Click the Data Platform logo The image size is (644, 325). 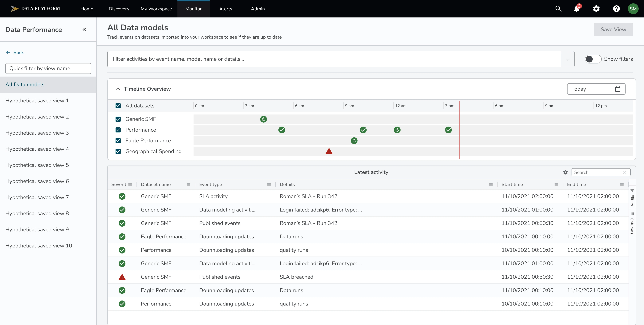(35, 9)
